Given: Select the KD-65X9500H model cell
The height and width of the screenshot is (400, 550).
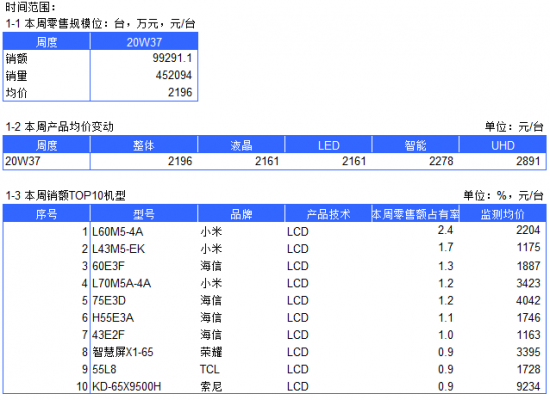Looking at the screenshot, I should tap(144, 386).
